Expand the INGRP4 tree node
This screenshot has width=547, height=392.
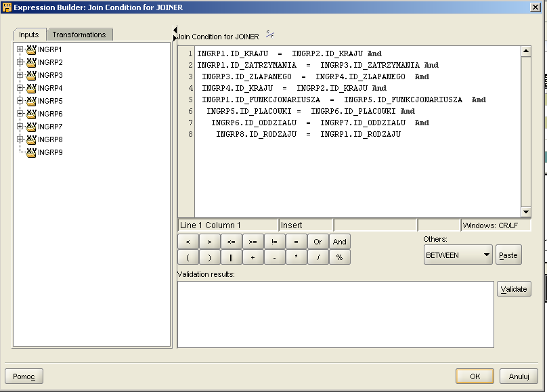20,88
